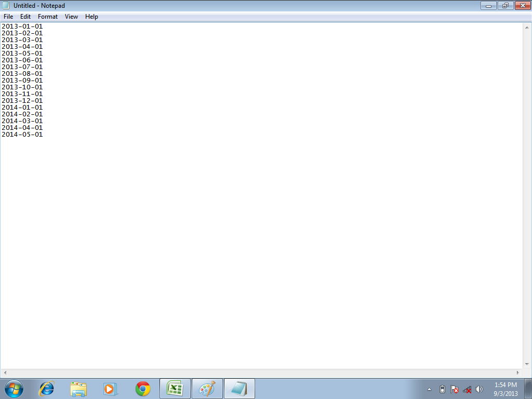Image resolution: width=532 pixels, height=399 pixels.
Task: Place cursor in the line 2013-02-01
Action: tap(22, 33)
